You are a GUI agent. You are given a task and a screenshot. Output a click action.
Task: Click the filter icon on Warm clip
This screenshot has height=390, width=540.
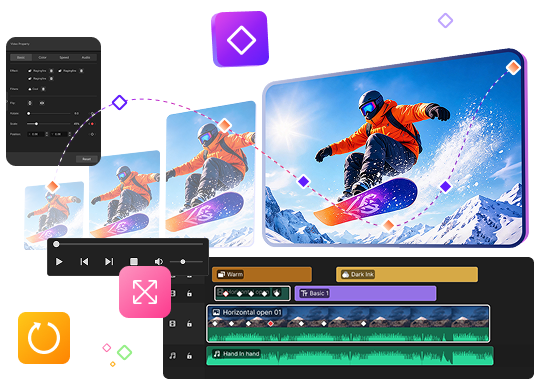coord(221,275)
